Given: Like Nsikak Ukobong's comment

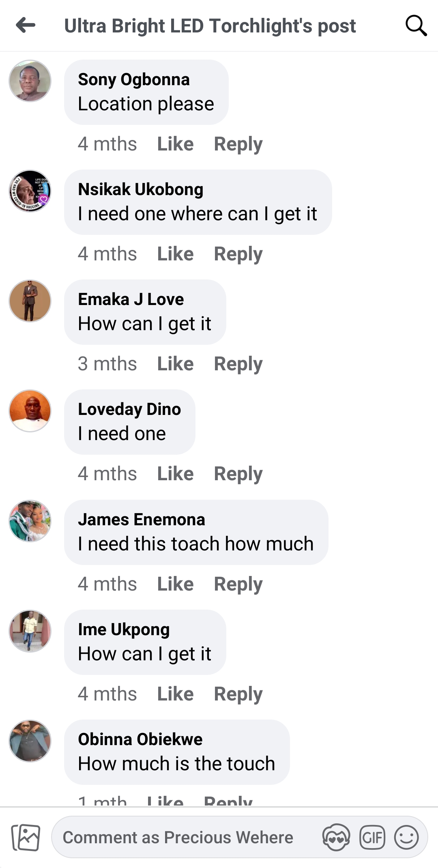Looking at the screenshot, I should pos(175,254).
